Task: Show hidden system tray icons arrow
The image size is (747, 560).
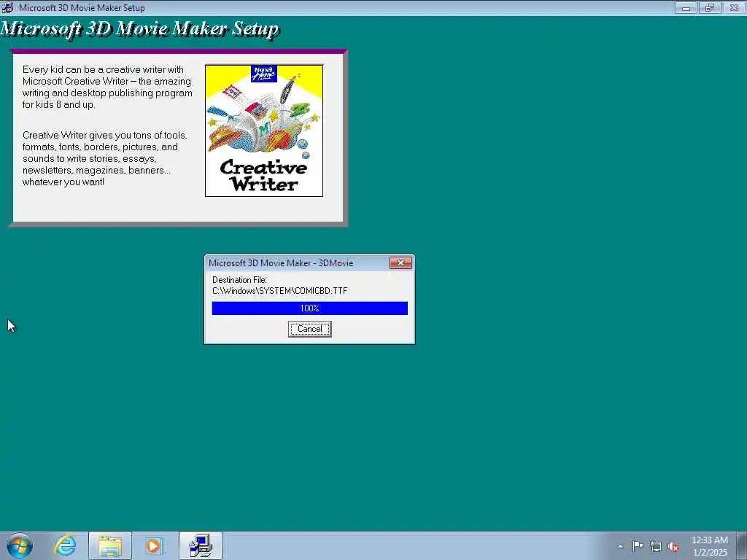Action: coord(620,546)
